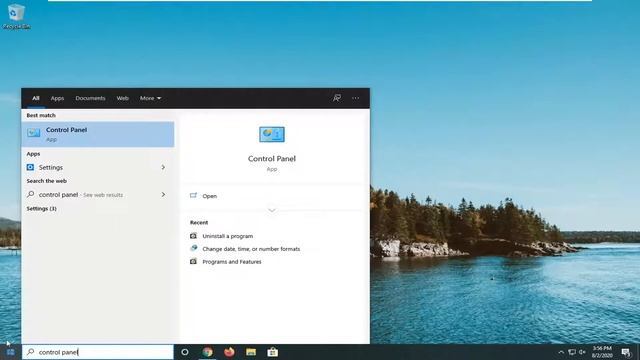The image size is (640, 360).
Task: Launch Firefox from taskbar
Action: coord(229,352)
